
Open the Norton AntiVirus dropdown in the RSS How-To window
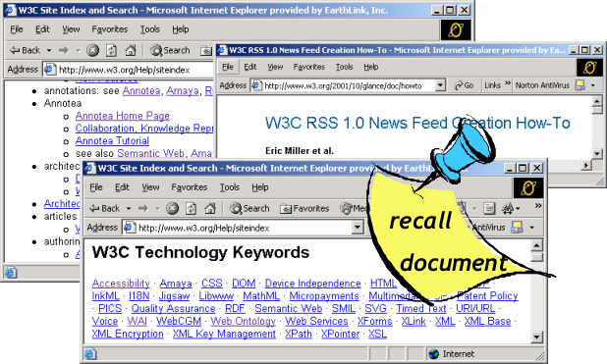point(593,85)
